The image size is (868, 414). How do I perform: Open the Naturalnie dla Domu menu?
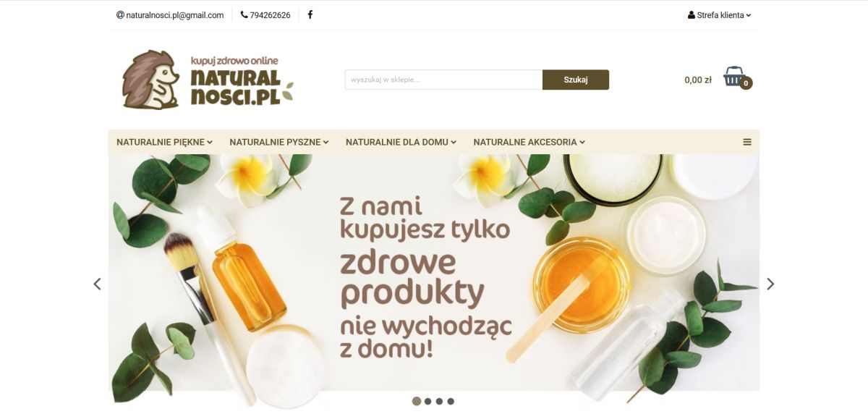point(401,142)
